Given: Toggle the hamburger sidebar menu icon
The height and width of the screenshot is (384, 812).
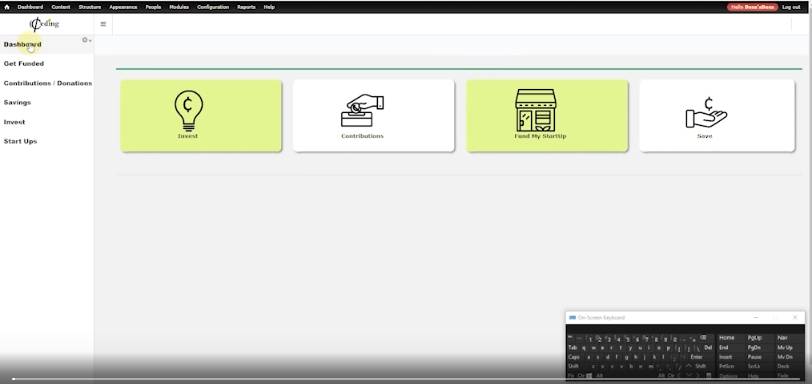Looking at the screenshot, I should tap(103, 24).
